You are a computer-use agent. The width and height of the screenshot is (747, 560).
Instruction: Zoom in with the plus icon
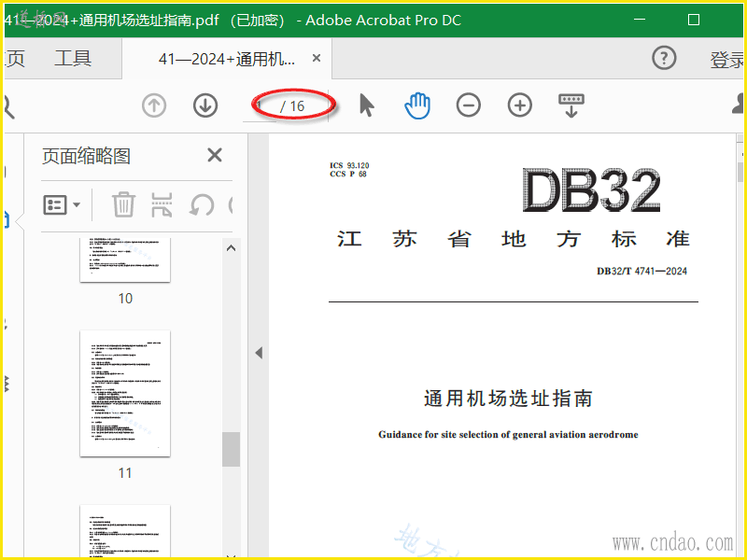(x=520, y=105)
